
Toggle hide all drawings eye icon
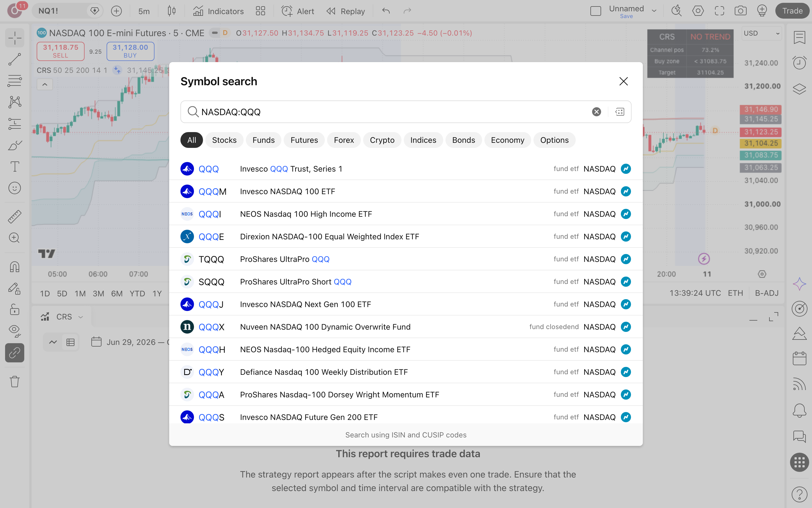coord(14,331)
